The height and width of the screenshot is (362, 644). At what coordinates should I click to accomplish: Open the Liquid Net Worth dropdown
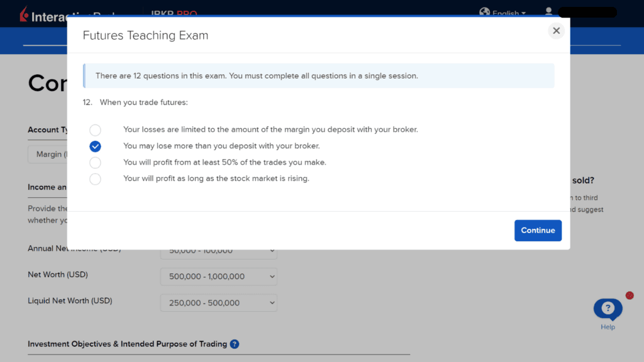point(218,302)
